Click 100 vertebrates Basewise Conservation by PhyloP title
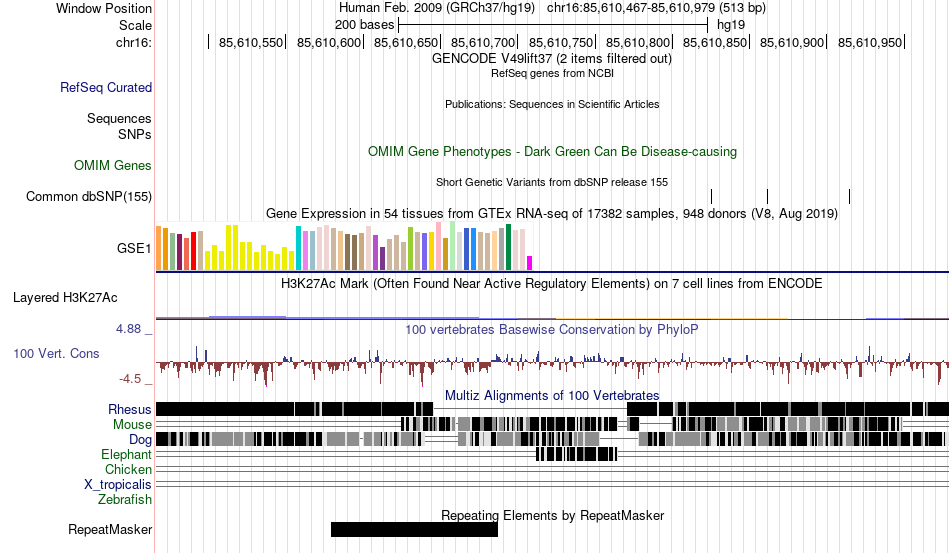The width and height of the screenshot is (950, 553). (552, 329)
